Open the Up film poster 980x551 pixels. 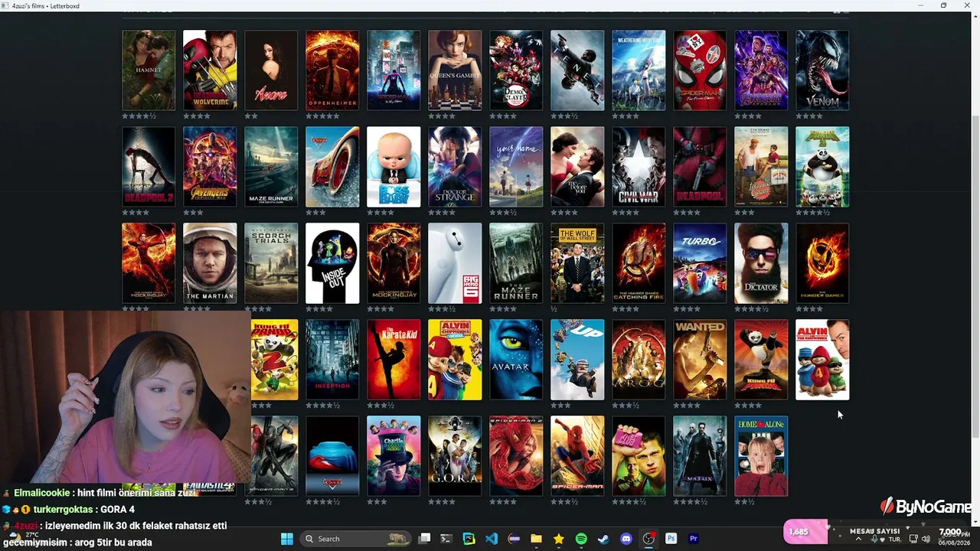(577, 360)
